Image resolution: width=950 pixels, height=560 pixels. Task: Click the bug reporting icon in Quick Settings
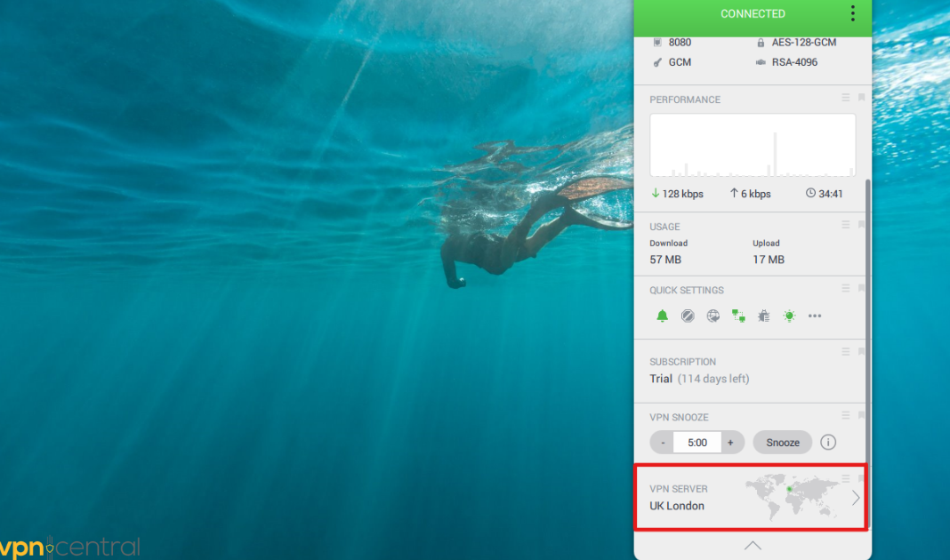pos(763,316)
